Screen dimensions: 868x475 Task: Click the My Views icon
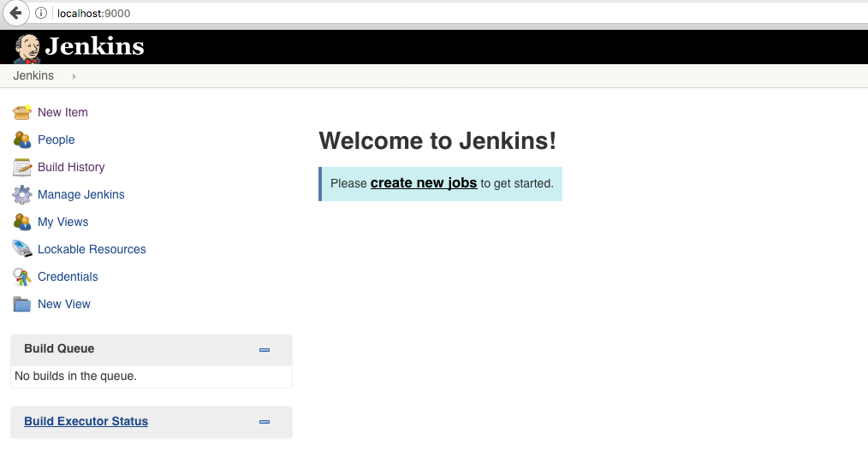pos(22,222)
